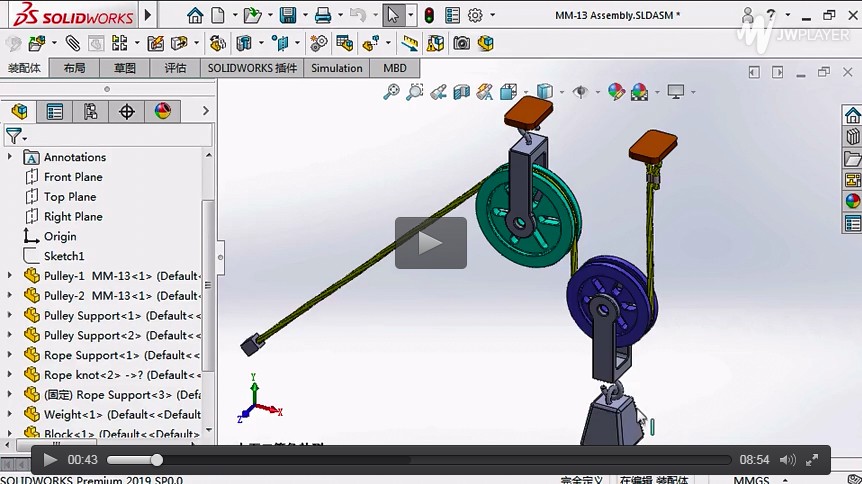Open the Options gear icon
The height and width of the screenshot is (484, 862).
(x=475, y=15)
